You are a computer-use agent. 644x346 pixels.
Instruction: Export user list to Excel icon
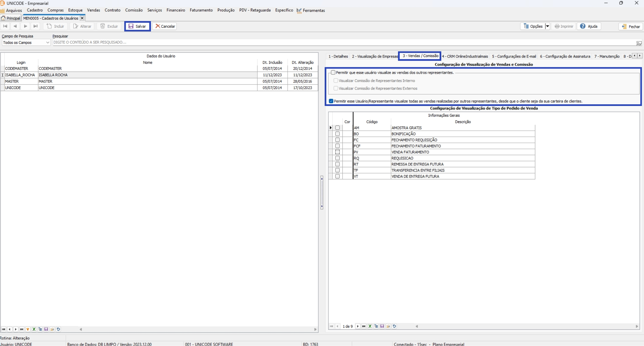pyautogui.click(x=34, y=329)
